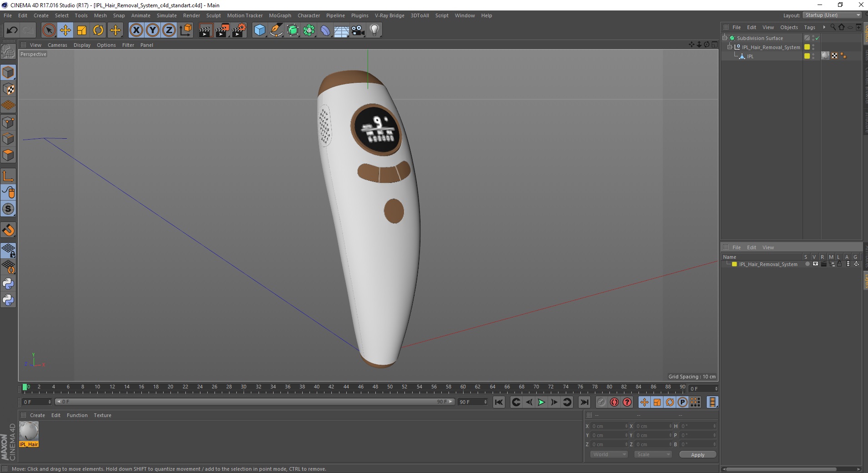
Task: Activate the Scale tool
Action: pyautogui.click(x=82, y=30)
